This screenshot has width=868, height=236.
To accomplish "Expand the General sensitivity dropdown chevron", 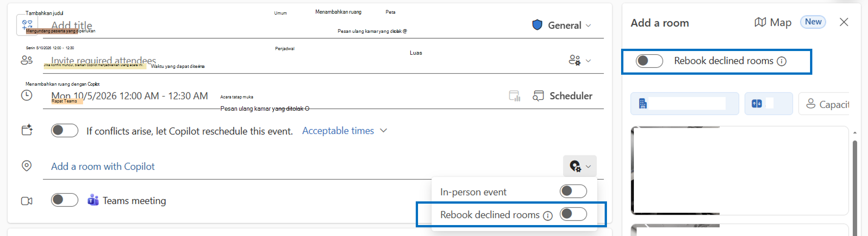I will 588,26.
